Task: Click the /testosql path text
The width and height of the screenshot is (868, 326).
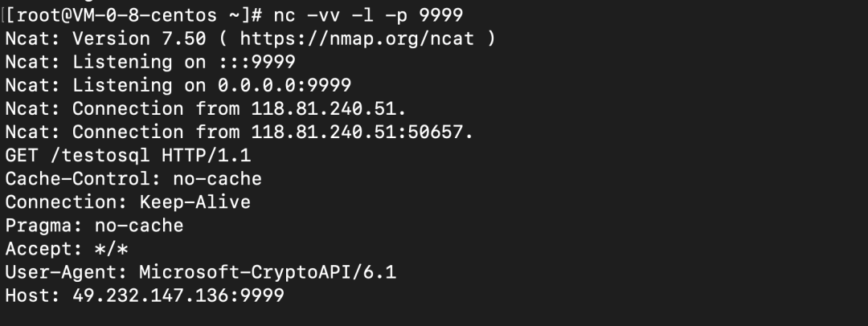Action: tap(100, 156)
